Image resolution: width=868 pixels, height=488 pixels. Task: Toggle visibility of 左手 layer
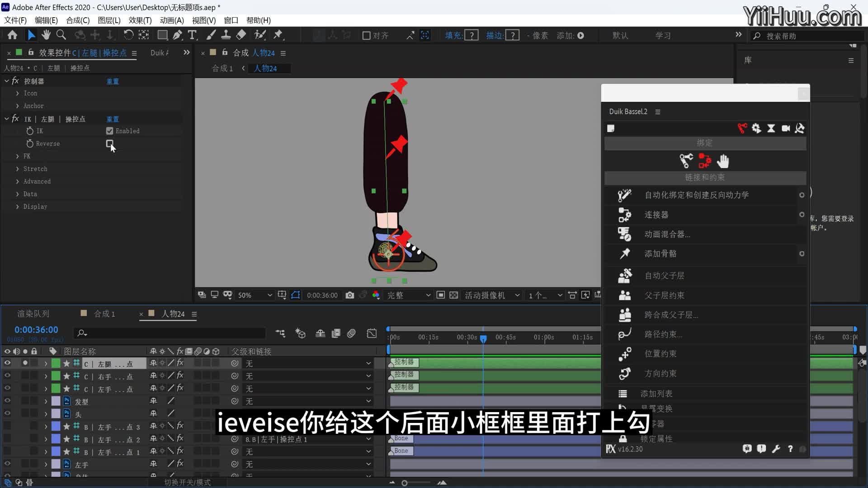[x=7, y=464]
